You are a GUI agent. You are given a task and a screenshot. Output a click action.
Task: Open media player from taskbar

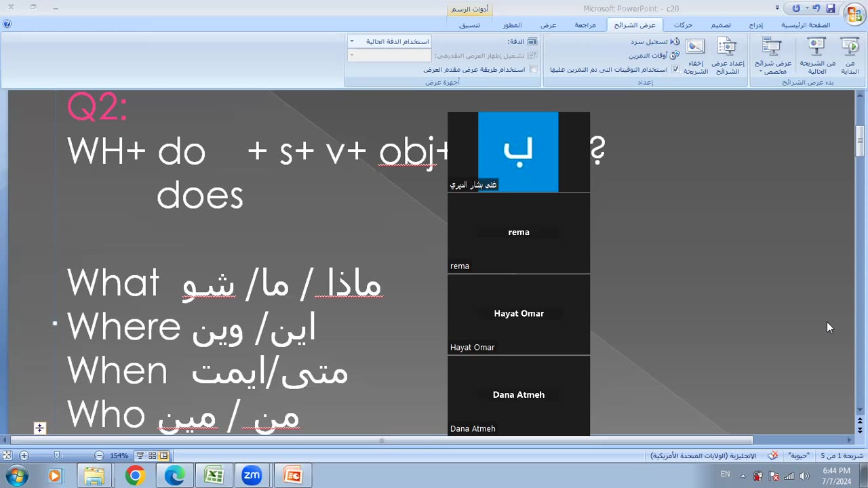[55, 476]
